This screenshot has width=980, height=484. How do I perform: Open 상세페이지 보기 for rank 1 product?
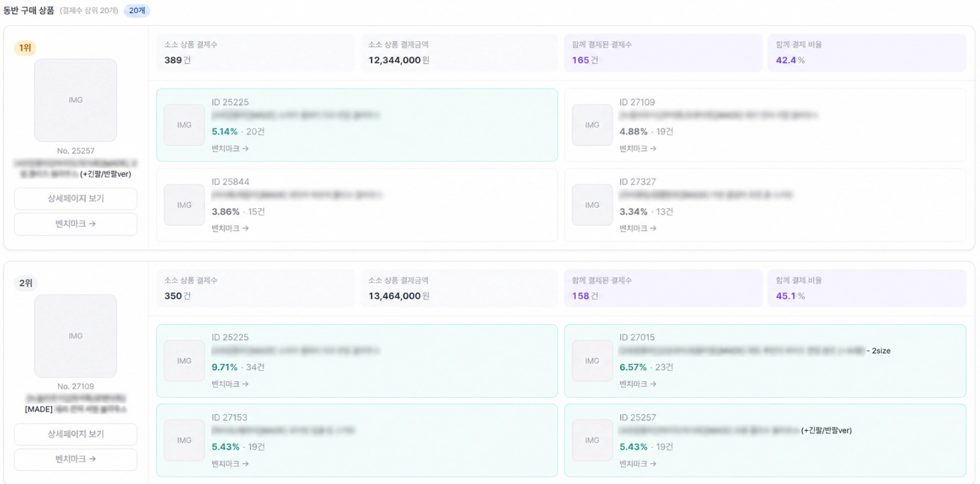(76, 199)
